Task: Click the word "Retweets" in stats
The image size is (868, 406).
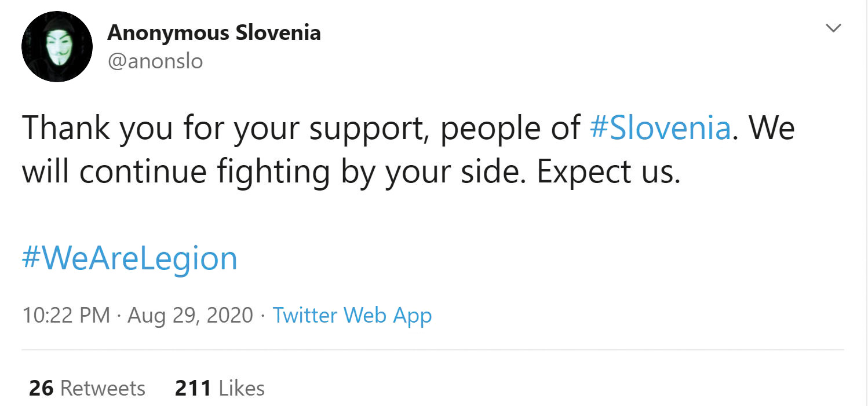Action: (103, 388)
